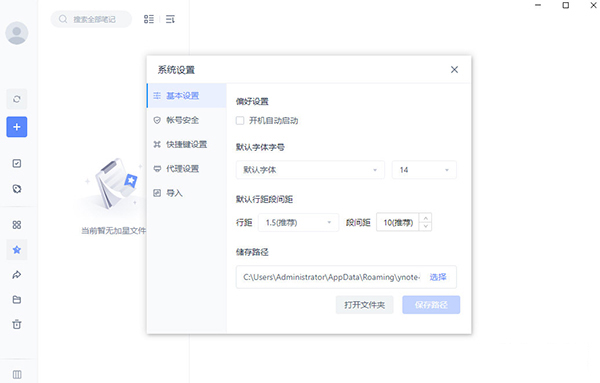Screen dimensions: 600x383
Task: Enable the 开机自动启动 checkbox
Action: 240,121
